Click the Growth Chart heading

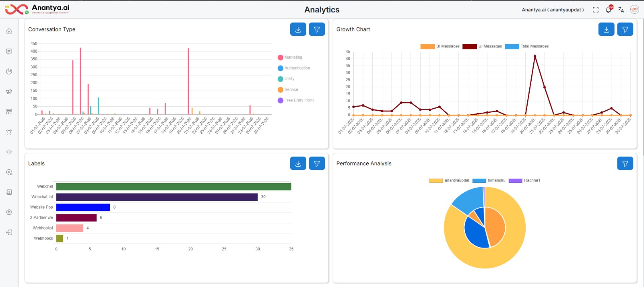point(353,29)
